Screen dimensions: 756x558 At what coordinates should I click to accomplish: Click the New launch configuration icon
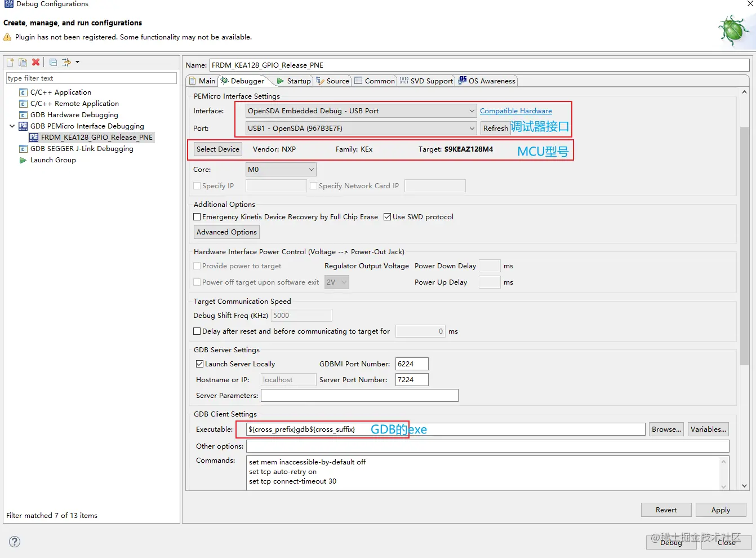tap(11, 62)
